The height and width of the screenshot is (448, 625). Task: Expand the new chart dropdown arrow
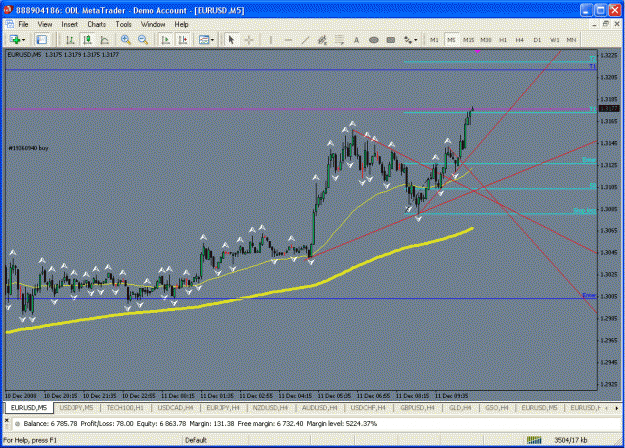pyautogui.click(x=24, y=40)
